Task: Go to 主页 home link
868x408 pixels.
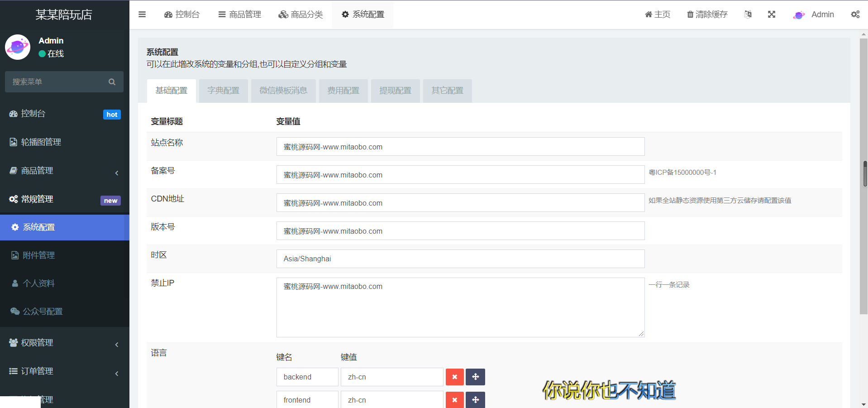Action: click(x=658, y=14)
